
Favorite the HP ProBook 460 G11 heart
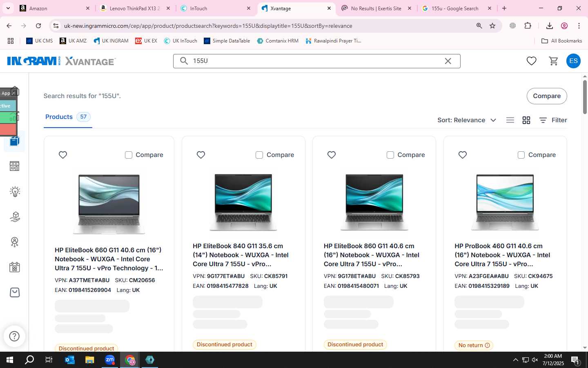(463, 155)
